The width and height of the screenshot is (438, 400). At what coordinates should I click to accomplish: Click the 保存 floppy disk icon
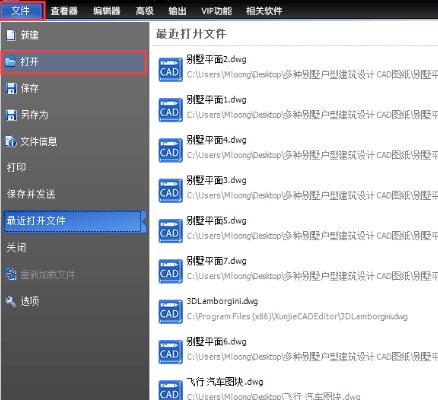[x=11, y=88]
